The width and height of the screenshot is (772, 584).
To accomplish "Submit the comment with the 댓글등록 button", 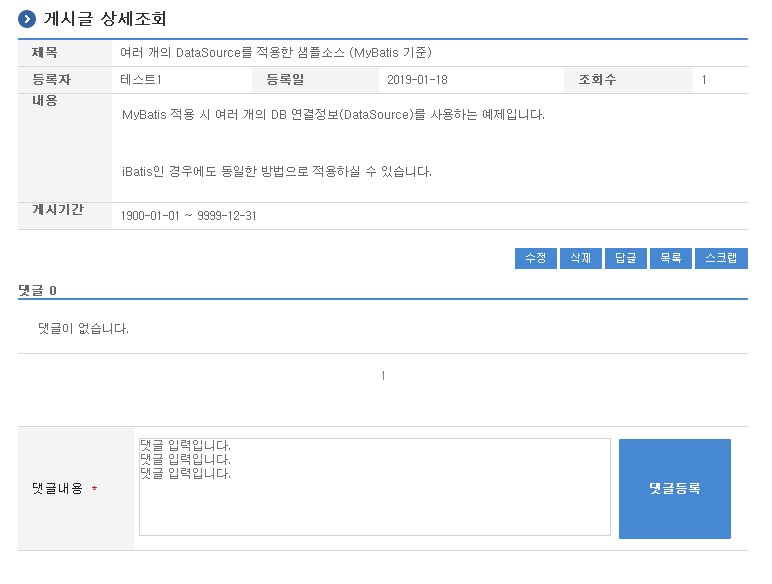I will 674,488.
